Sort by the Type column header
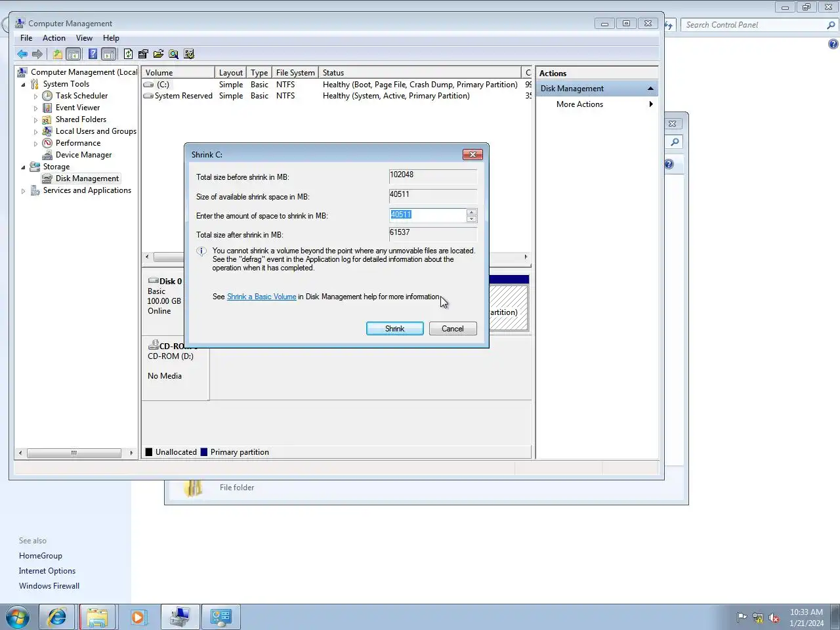Screen dimensions: 840x630 point(259,73)
